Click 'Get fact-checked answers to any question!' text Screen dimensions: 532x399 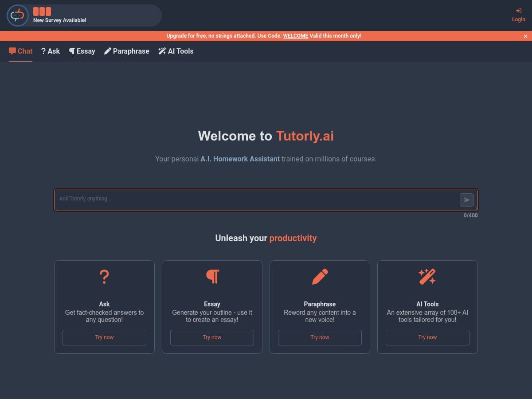104,316
